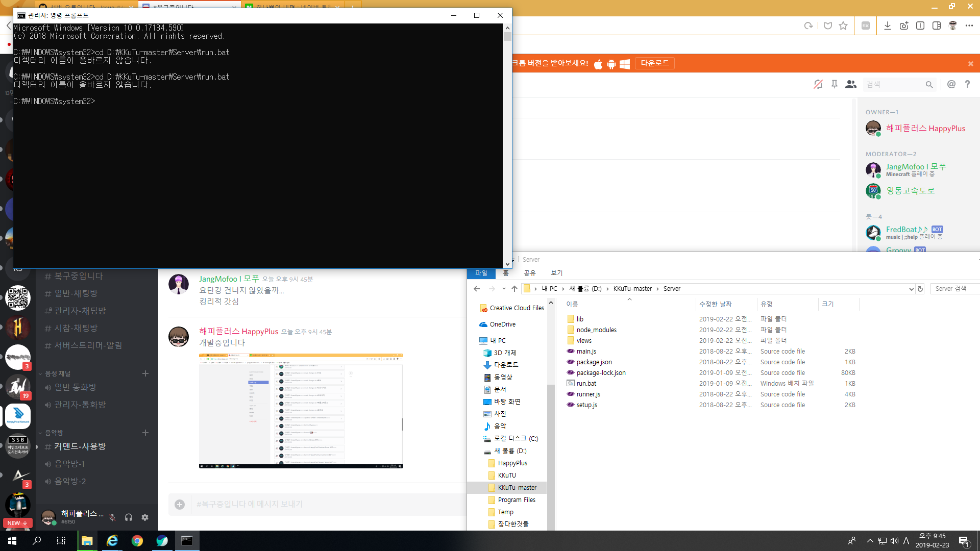The height and width of the screenshot is (551, 980).
Task: Open the #서버스트리머-알림 channel
Action: [83, 345]
